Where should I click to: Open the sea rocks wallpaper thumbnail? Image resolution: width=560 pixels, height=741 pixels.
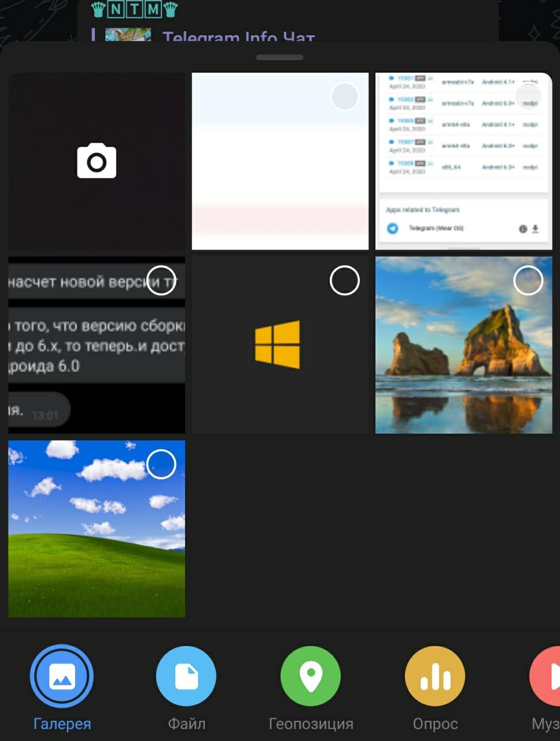(x=464, y=345)
